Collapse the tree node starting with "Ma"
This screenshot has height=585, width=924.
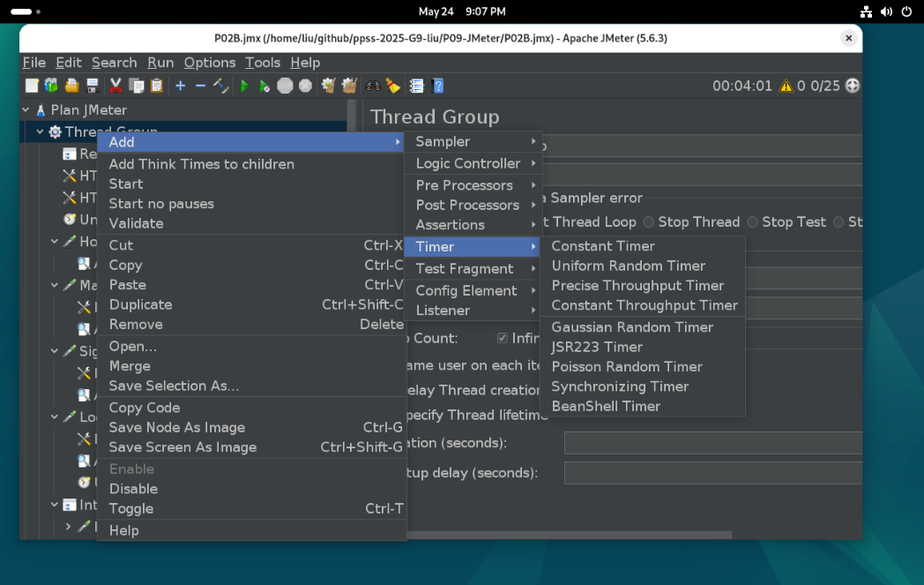coord(54,285)
